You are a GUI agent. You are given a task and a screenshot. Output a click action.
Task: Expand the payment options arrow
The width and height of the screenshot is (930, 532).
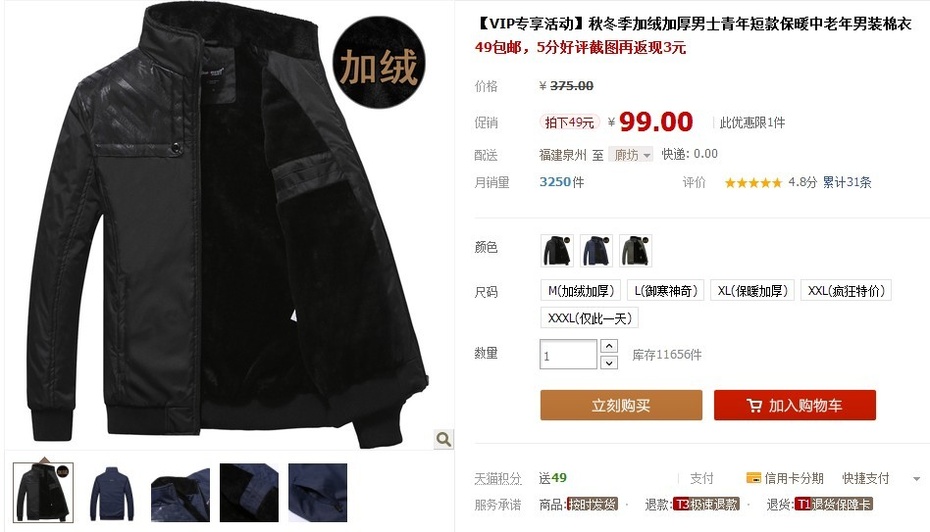[916, 479]
